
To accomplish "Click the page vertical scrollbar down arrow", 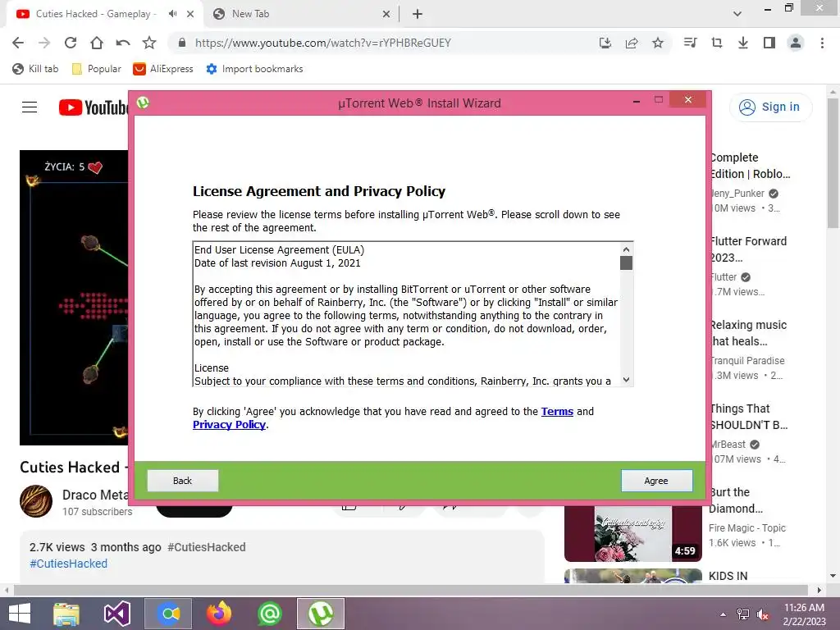I will pos(833,576).
